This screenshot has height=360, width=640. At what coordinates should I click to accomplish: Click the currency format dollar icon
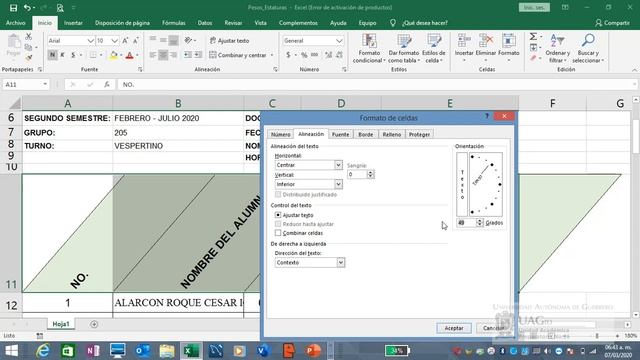pos(288,55)
